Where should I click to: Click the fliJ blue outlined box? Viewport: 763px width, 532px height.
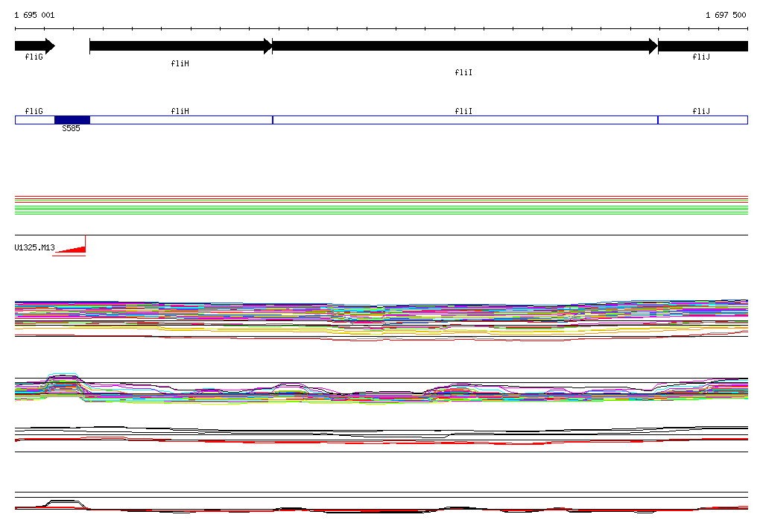(703, 120)
